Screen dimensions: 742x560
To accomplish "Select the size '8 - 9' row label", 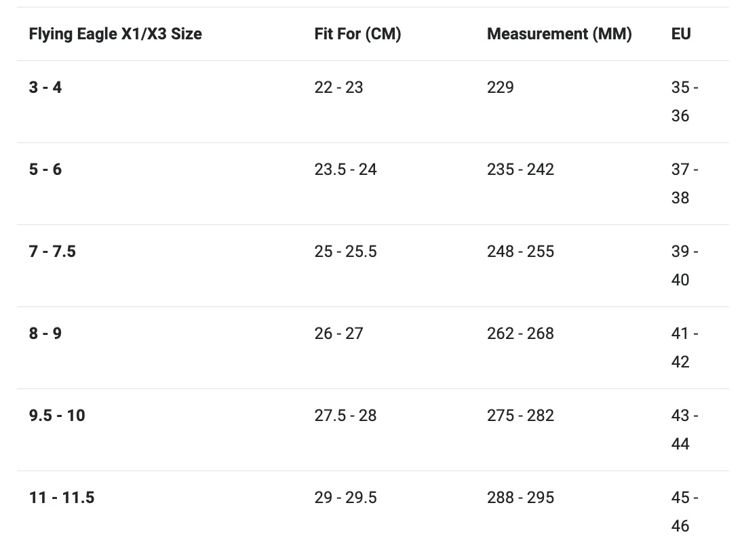I will coord(45,334).
